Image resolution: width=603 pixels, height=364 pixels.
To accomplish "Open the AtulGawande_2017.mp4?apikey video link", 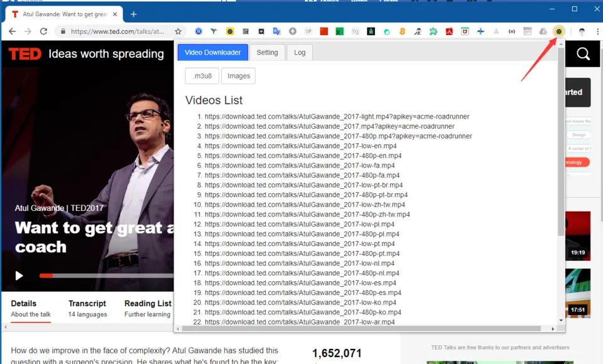I will point(330,126).
